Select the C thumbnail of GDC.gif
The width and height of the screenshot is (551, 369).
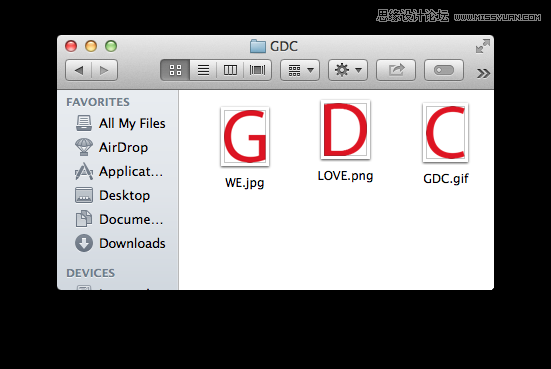[x=446, y=132]
